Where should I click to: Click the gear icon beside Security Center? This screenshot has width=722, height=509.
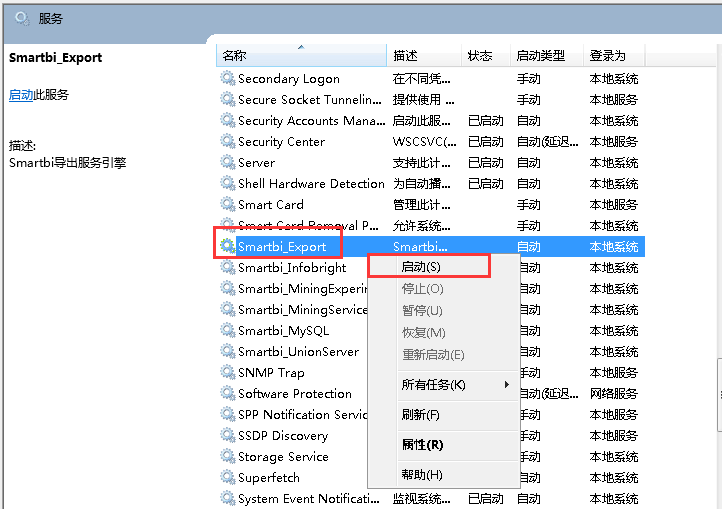[x=227, y=141]
